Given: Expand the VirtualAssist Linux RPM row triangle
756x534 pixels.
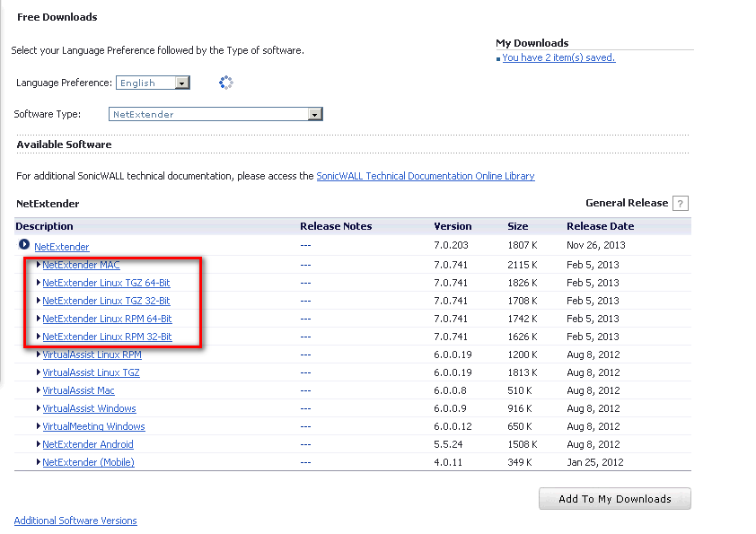Looking at the screenshot, I should [x=39, y=355].
